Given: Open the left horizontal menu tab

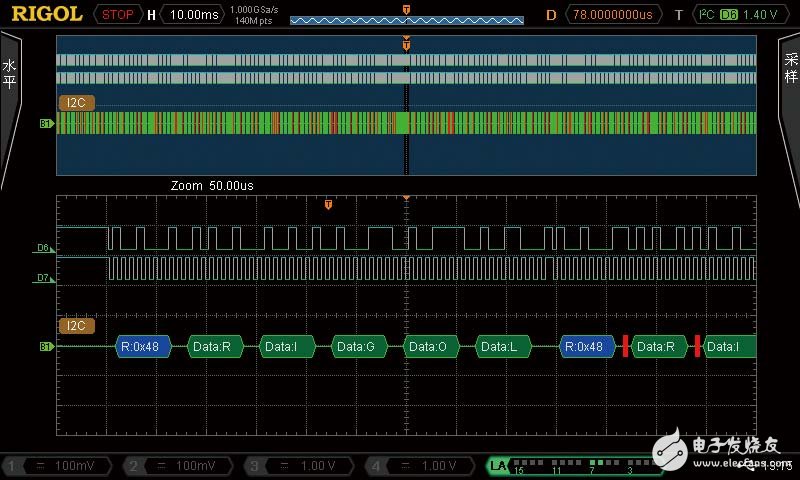Looking at the screenshot, I should (10, 75).
